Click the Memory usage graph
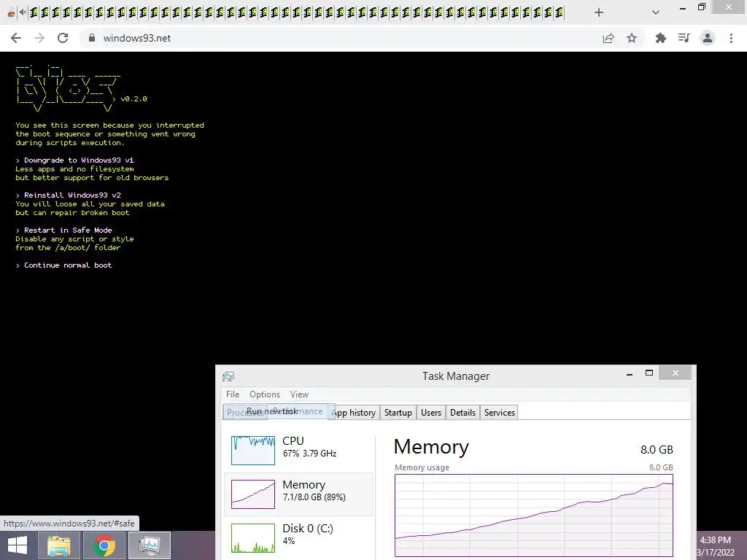The height and width of the screenshot is (560, 747). point(534,516)
